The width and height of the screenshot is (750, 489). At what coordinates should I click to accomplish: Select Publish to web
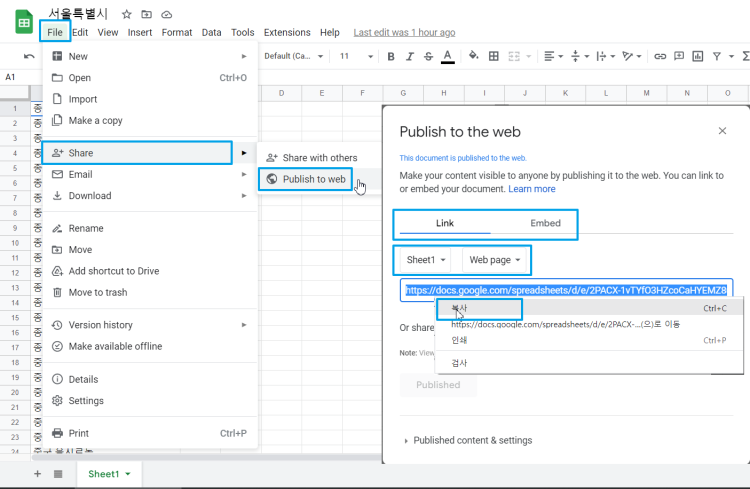[320, 179]
